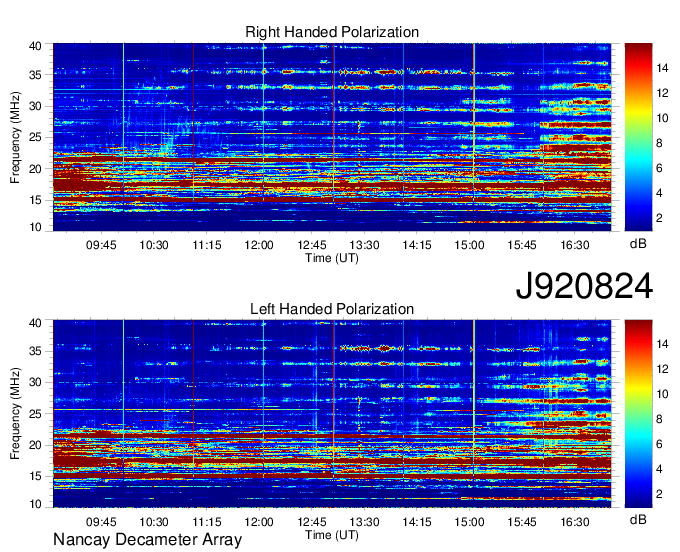Click the 14 dB value on Right Handed color bar
The height and width of the screenshot is (552, 680).
pyautogui.click(x=662, y=68)
